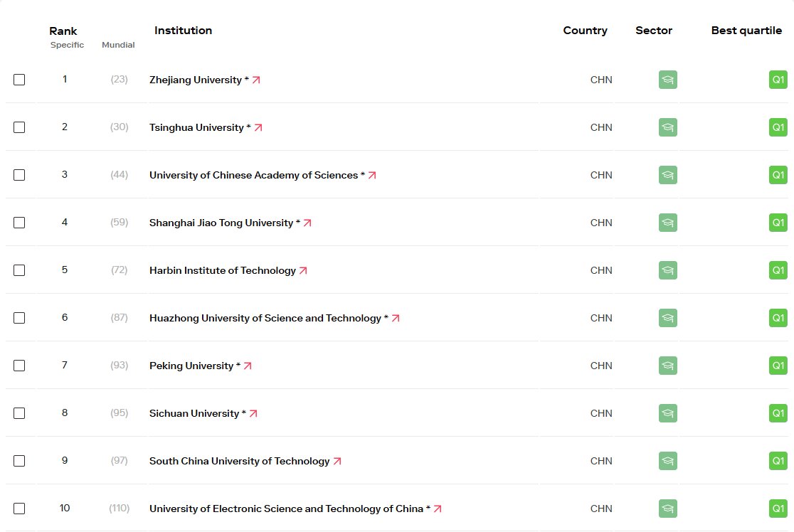This screenshot has height=532, width=794.
Task: Open University of Chinese Academy of Sciences link
Action: 254,175
